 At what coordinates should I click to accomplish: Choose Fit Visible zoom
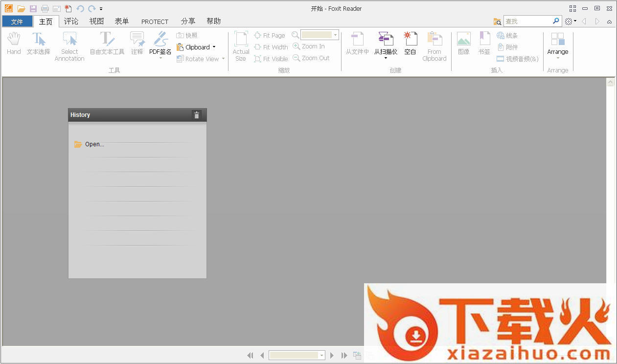[x=271, y=59]
